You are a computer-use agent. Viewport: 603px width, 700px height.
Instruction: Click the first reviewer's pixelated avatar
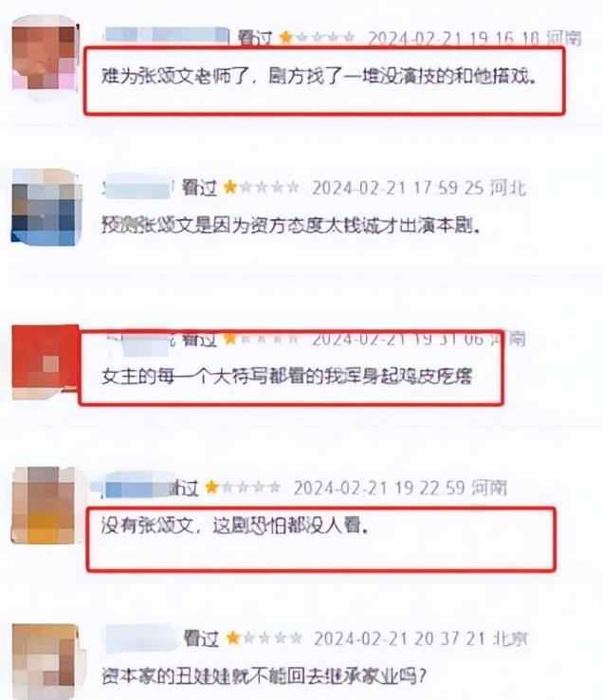45,57
